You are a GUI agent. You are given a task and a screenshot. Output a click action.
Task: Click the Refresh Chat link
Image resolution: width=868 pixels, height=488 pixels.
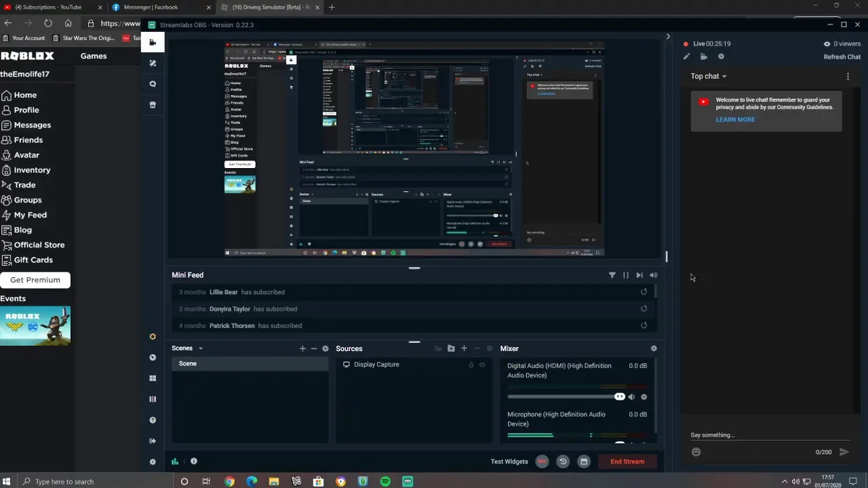point(842,57)
